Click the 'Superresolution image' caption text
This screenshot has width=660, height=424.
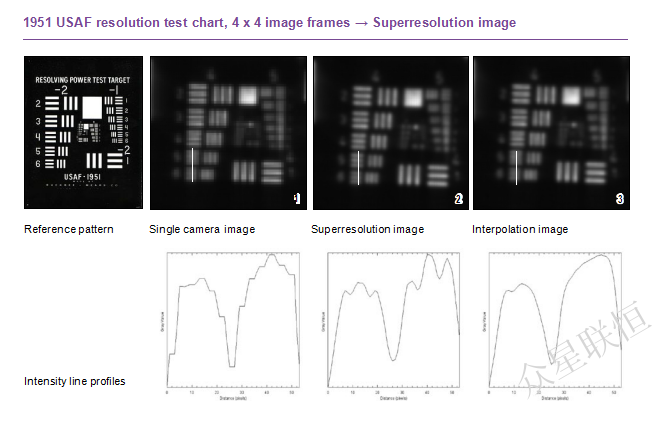click(x=367, y=230)
